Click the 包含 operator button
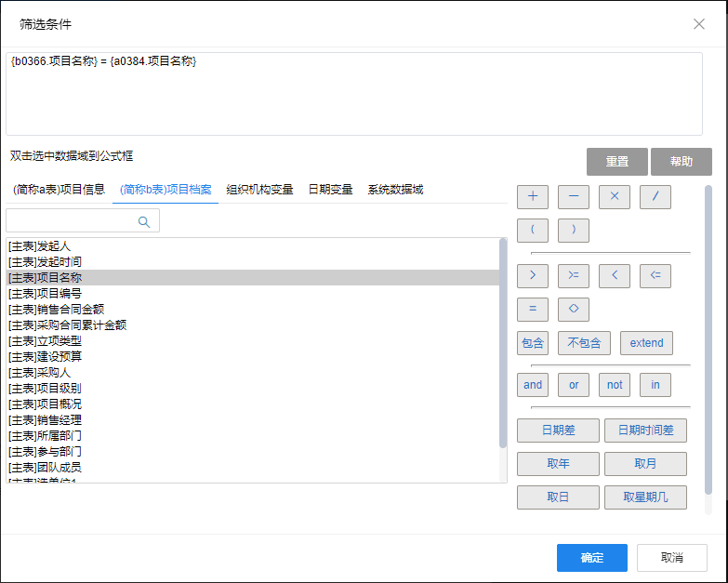728x583 pixels. (x=533, y=343)
